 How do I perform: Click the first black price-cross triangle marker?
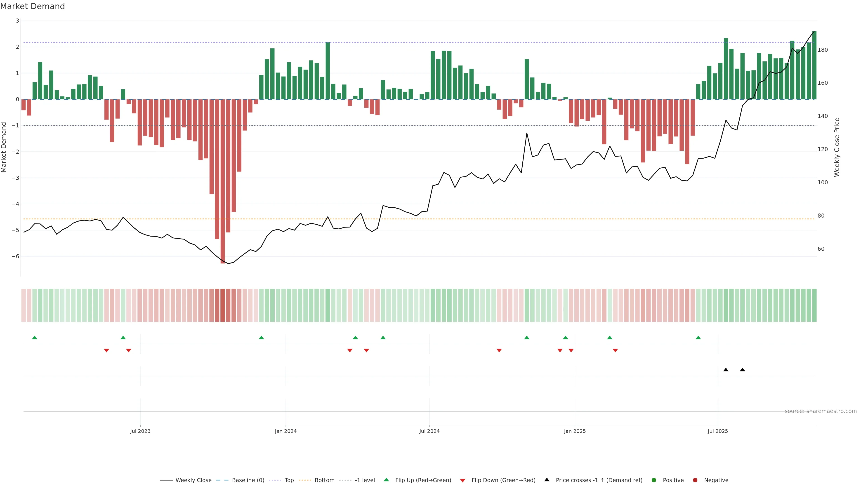click(x=726, y=370)
